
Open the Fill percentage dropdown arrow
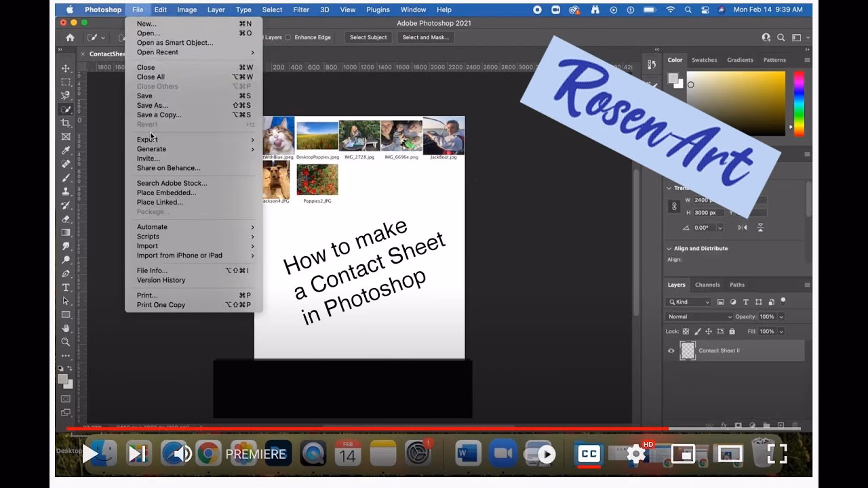pos(781,331)
